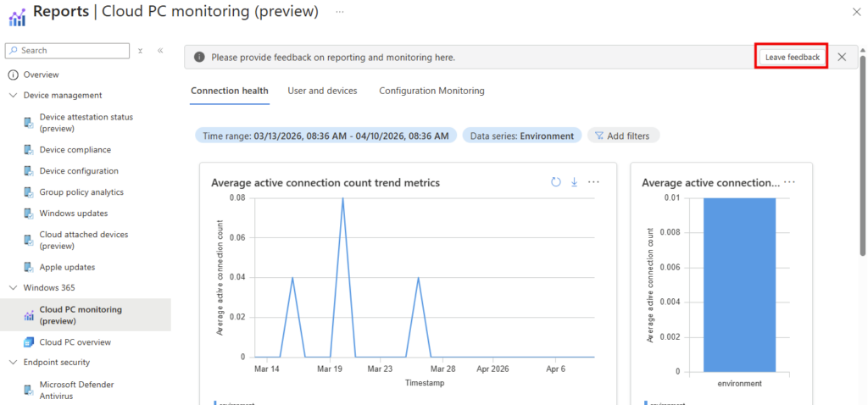Collapse the Endpoint security section
The image size is (868, 405).
pyautogui.click(x=14, y=363)
